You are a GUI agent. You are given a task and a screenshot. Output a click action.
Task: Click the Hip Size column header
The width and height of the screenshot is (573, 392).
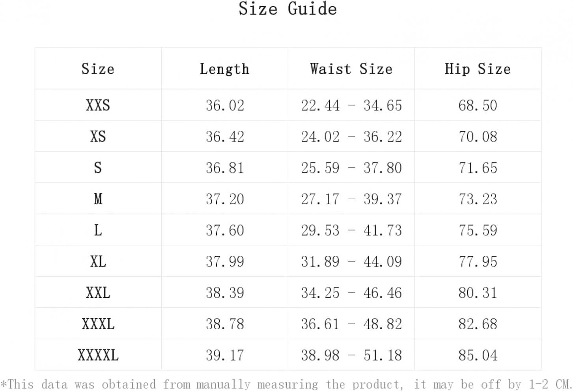478,69
